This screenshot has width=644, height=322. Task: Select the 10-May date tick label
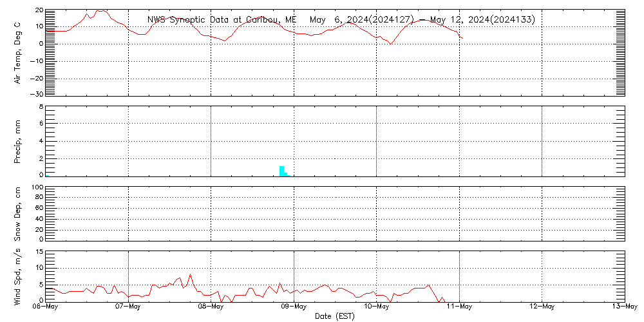click(377, 307)
